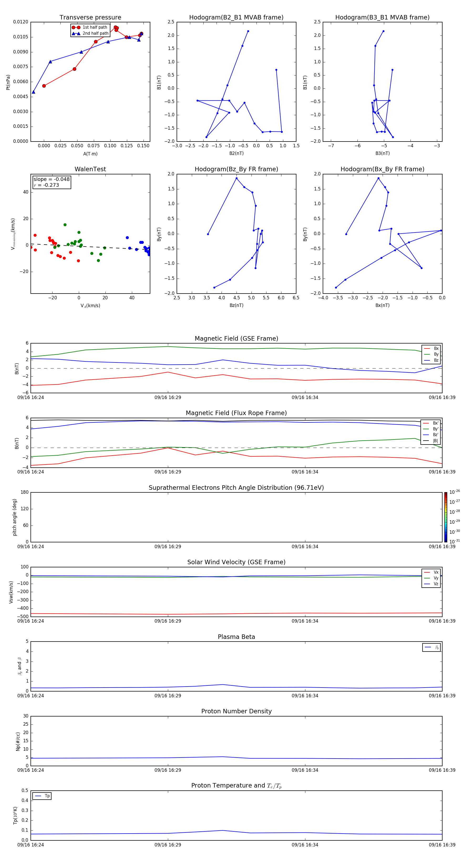Click the 'WalenTest' plot title

pos(90,169)
